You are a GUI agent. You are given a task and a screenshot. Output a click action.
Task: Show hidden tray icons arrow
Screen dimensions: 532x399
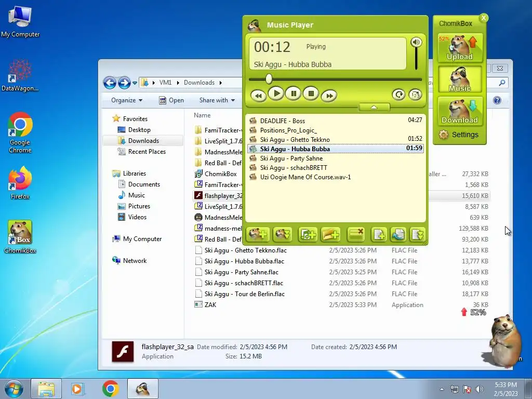442,389
